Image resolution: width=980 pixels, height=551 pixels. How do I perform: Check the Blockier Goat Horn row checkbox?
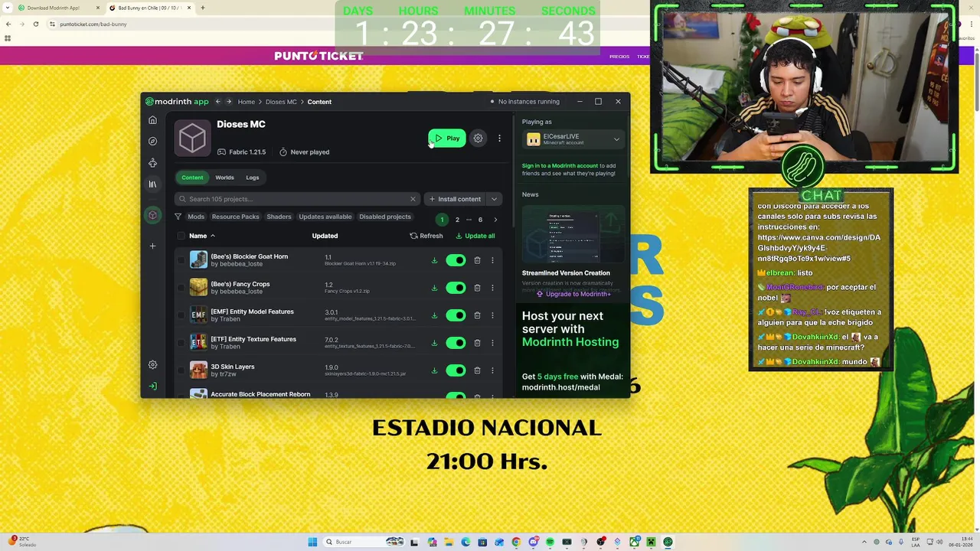[x=181, y=260]
